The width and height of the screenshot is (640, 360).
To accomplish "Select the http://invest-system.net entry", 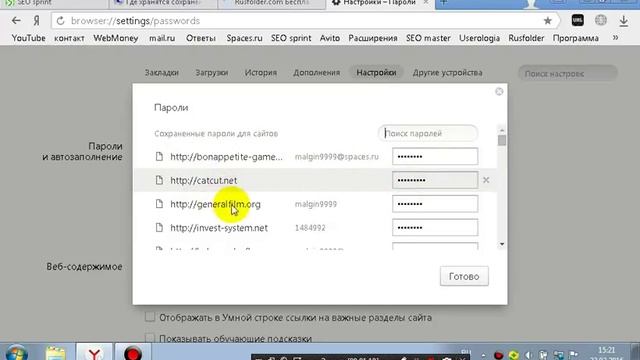I will [219, 228].
